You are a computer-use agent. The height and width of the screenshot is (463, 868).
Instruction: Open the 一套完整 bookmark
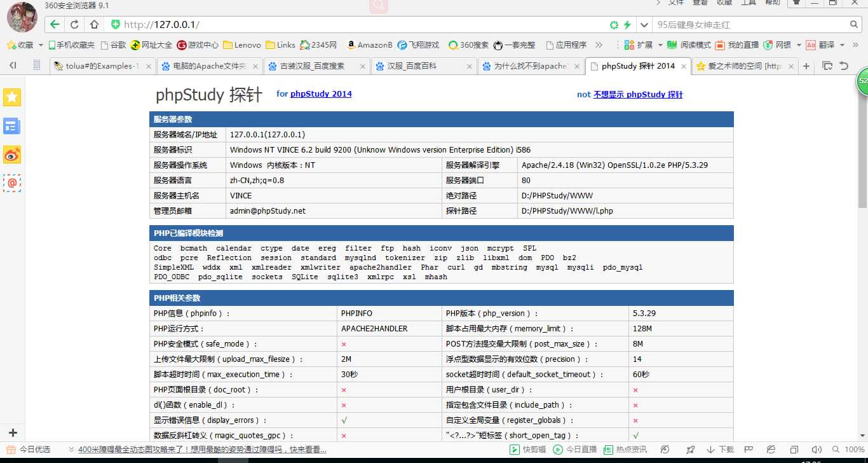pyautogui.click(x=515, y=45)
